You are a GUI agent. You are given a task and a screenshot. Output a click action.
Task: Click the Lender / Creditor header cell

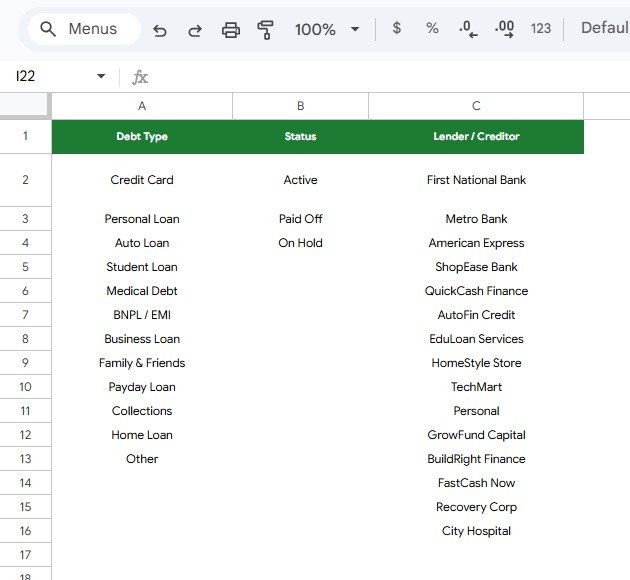(476, 137)
